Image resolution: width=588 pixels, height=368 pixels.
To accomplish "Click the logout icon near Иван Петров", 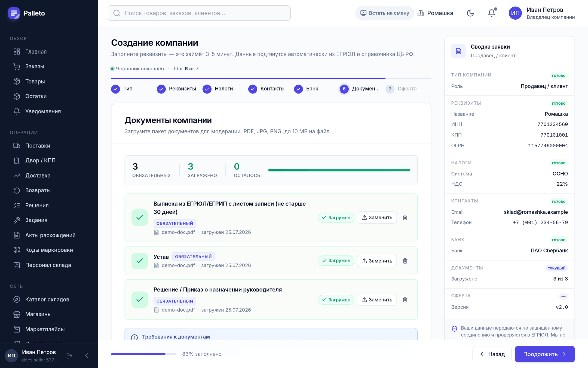I will pyautogui.click(x=69, y=356).
